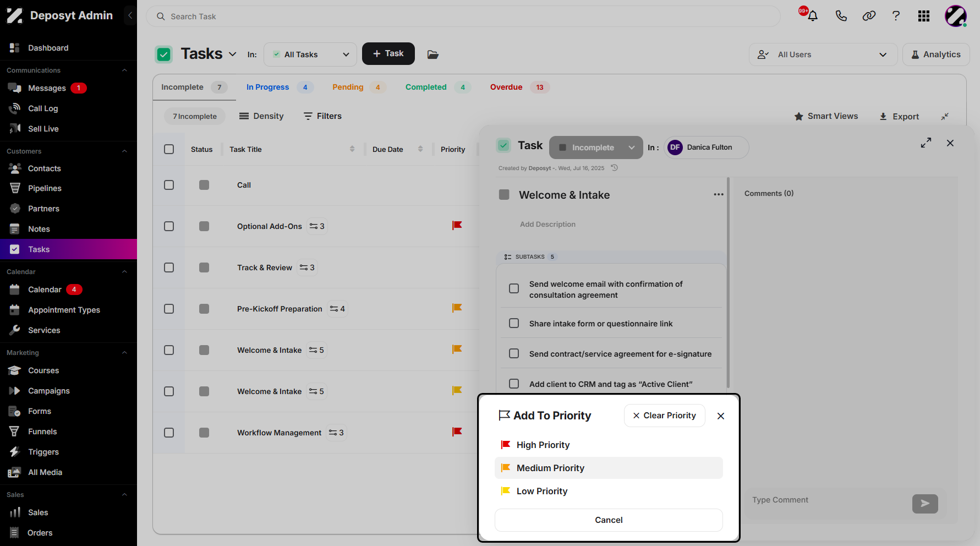The image size is (980, 546).
Task: Check 'Send contract/service agreement' subtask
Action: click(x=514, y=353)
